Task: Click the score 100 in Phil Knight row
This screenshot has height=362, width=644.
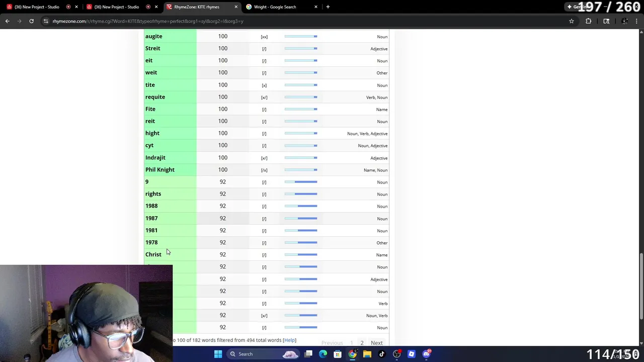Action: pos(223,169)
